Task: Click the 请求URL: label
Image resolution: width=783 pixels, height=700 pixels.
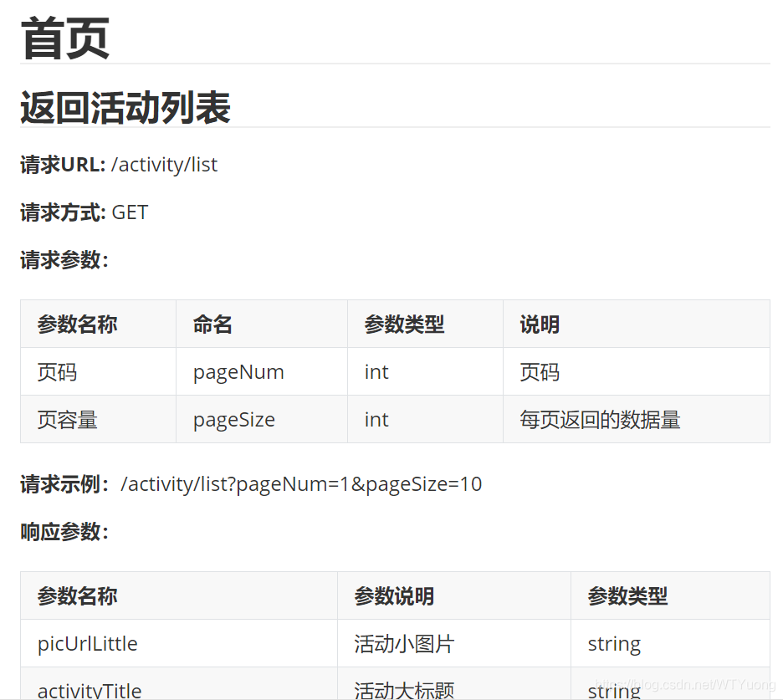Action: pyautogui.click(x=63, y=165)
